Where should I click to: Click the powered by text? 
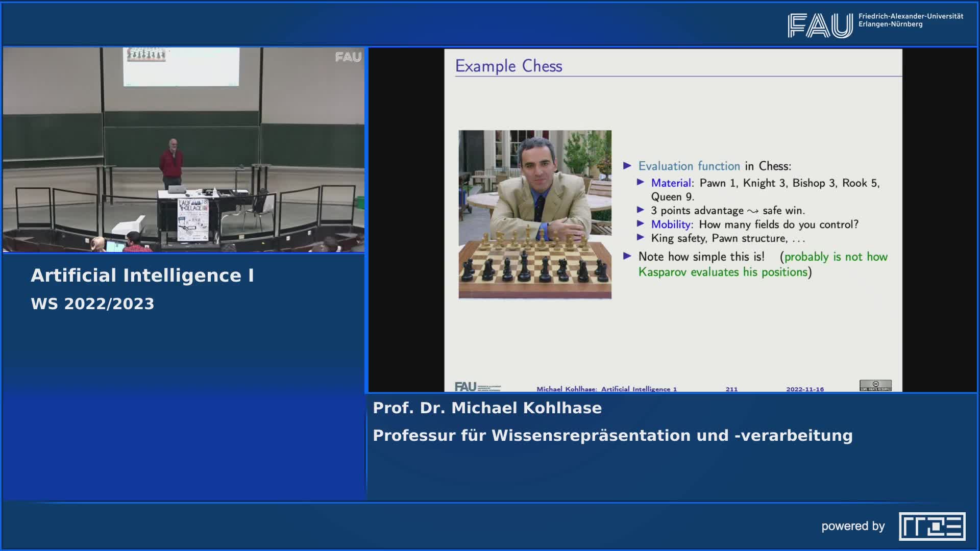[852, 527]
